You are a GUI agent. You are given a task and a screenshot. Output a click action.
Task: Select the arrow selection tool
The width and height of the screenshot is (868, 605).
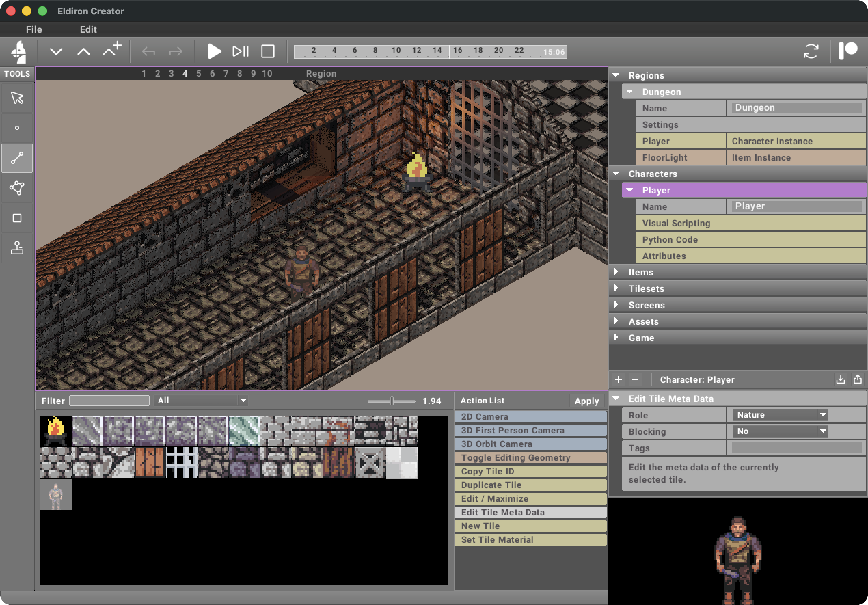[x=17, y=98]
